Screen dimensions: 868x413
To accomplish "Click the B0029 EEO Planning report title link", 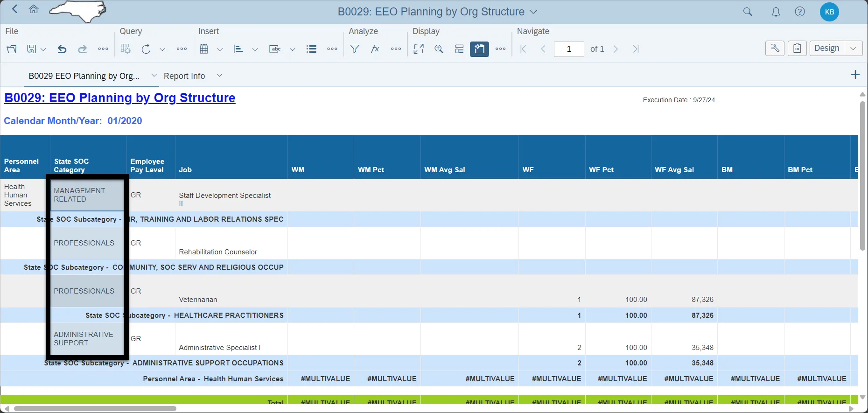I will pos(120,98).
